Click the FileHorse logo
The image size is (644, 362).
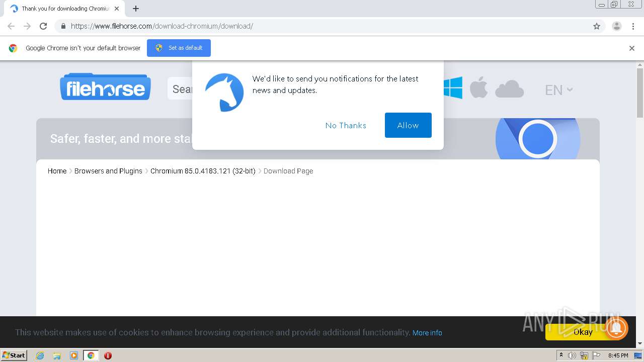[105, 87]
